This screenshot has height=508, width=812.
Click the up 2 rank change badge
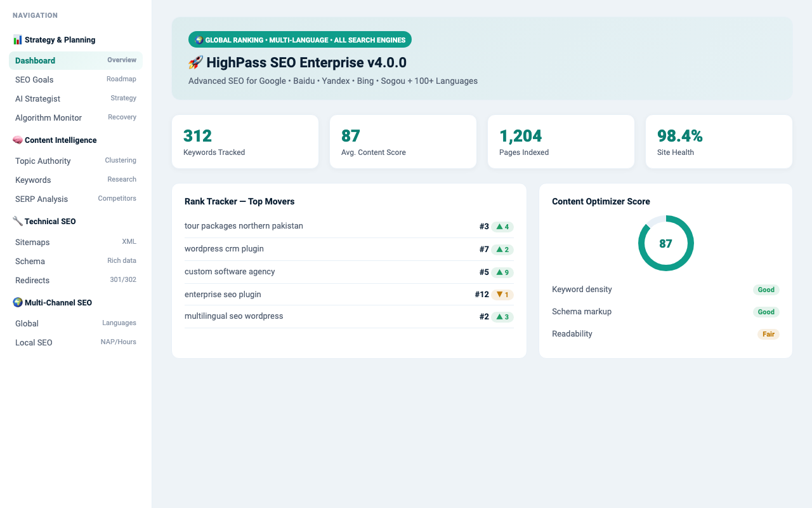click(502, 250)
